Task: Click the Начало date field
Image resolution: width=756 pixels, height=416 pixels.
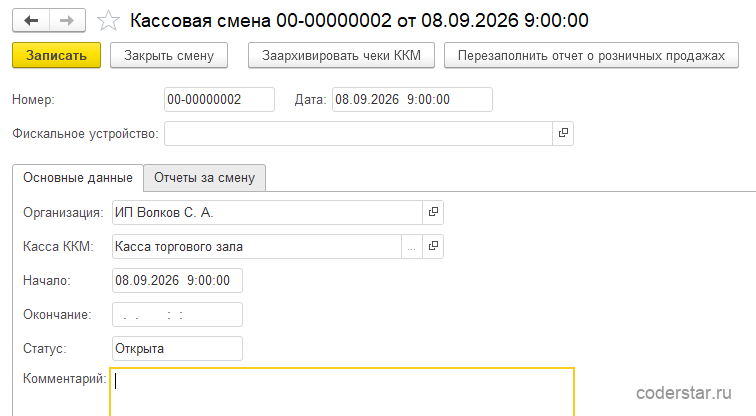Action: (x=177, y=281)
